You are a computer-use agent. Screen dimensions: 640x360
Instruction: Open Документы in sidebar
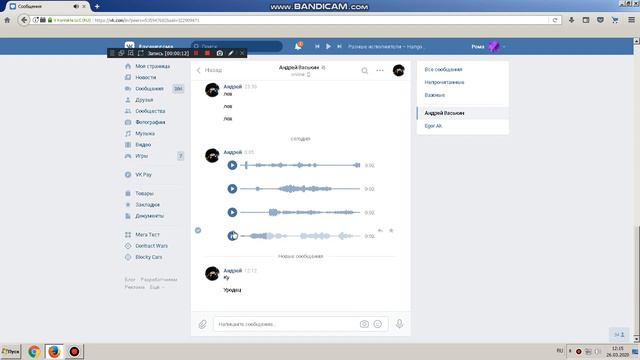(149, 216)
